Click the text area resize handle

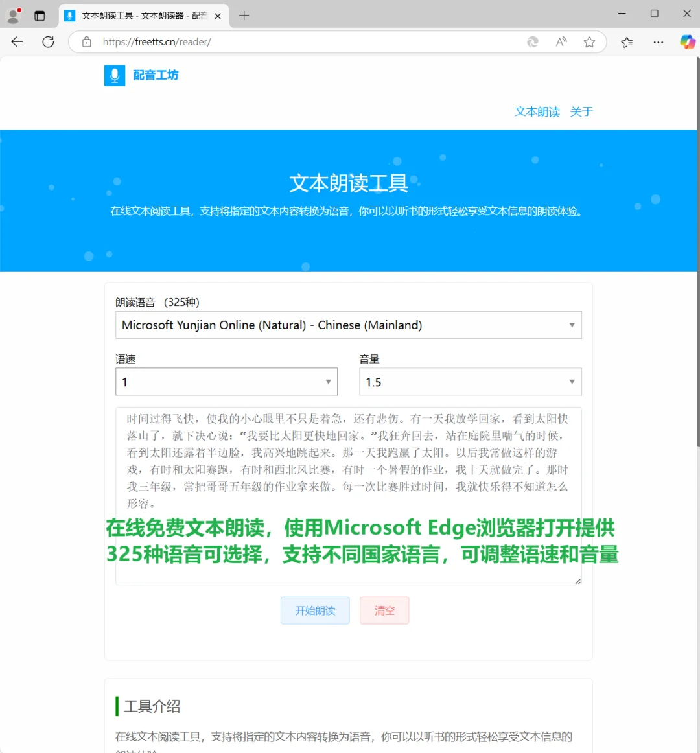click(x=578, y=581)
